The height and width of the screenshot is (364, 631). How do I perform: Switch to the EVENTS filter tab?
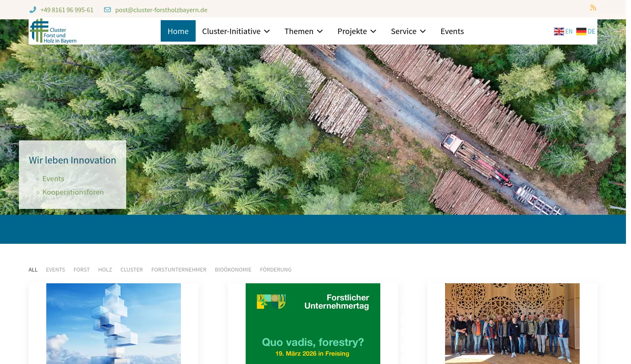tap(55, 269)
